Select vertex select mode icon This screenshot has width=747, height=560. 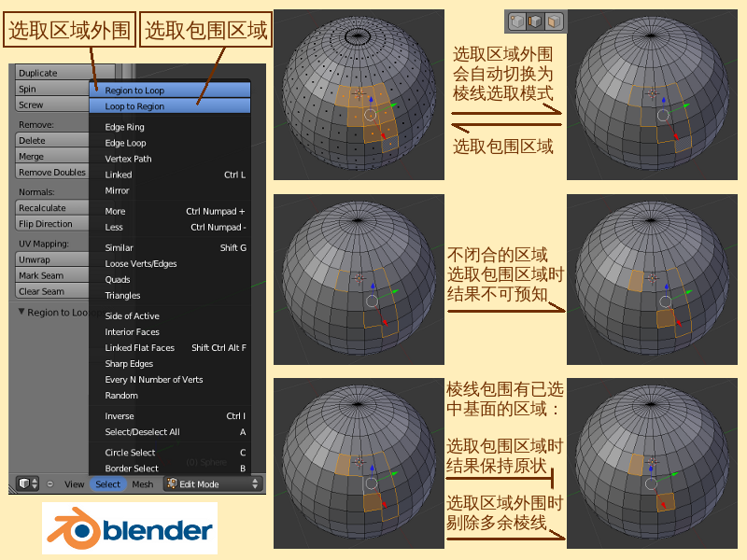(x=517, y=21)
